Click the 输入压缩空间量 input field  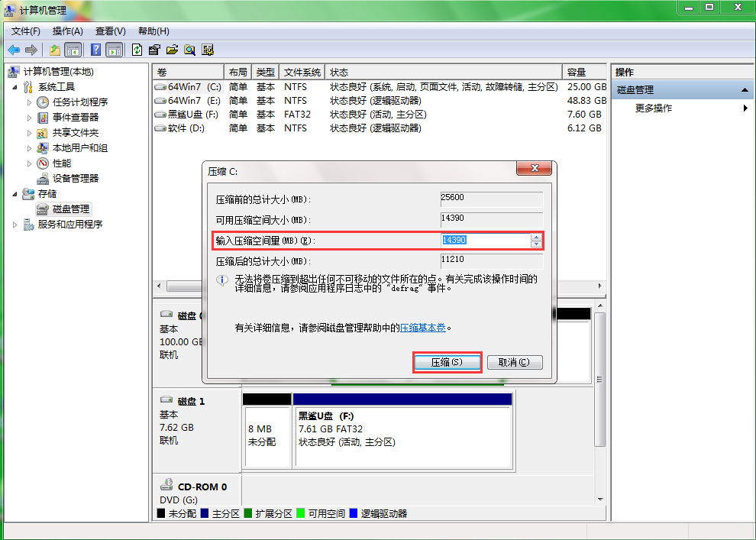coord(485,240)
